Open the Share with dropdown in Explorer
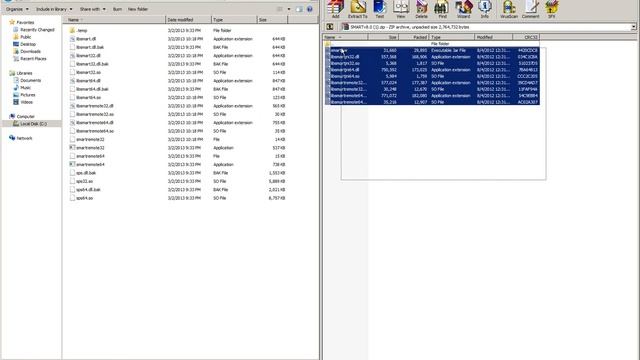The image size is (640, 360). [92, 9]
